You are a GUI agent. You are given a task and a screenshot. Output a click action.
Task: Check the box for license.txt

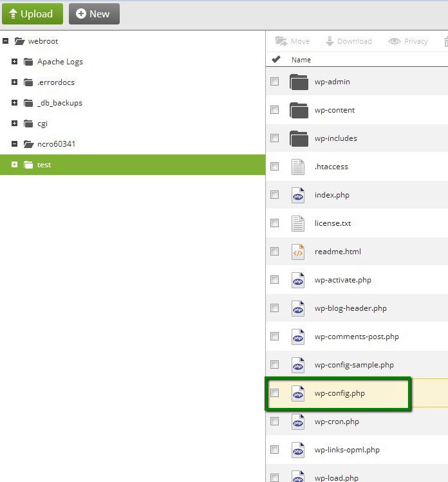(x=275, y=223)
